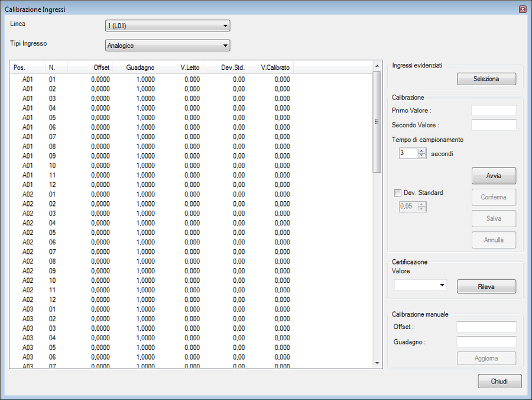Click the Primo Valore input field

point(494,111)
